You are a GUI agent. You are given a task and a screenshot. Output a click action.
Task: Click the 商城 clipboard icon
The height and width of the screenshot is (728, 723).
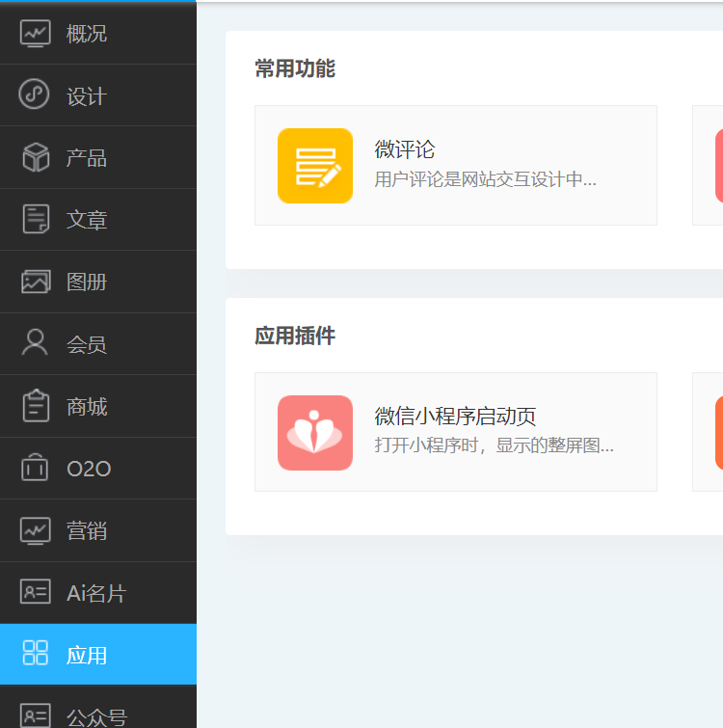[36, 406]
